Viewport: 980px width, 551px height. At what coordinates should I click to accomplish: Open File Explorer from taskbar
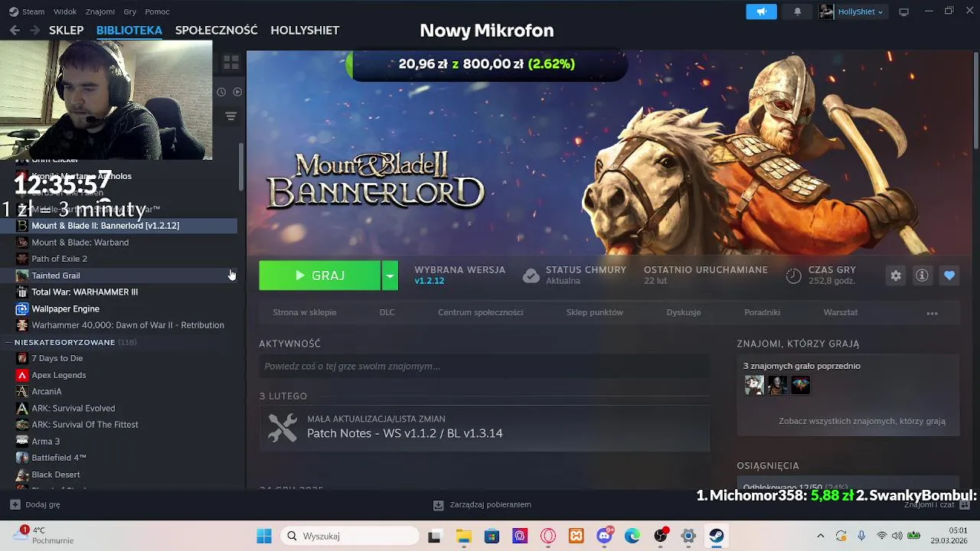coord(463,536)
